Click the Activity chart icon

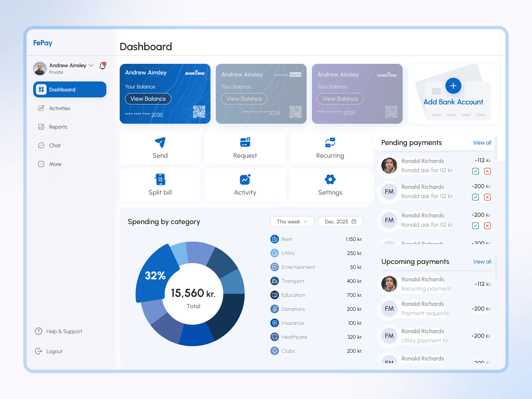point(245,180)
